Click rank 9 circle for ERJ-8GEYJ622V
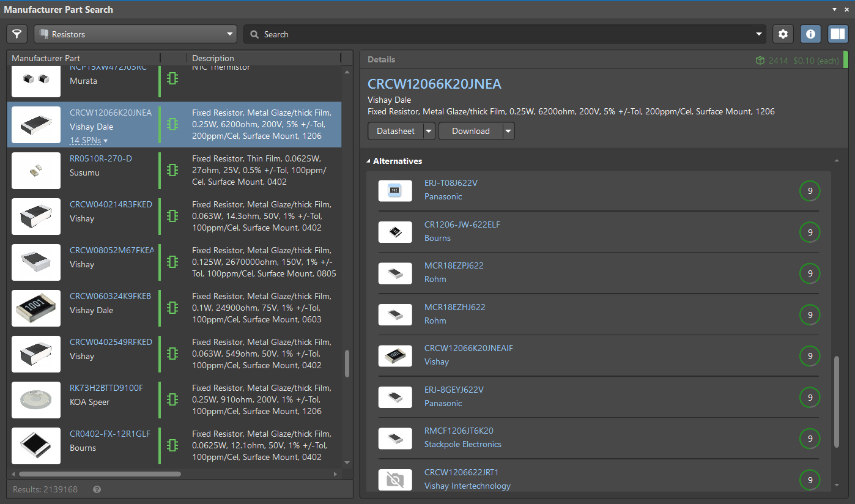This screenshot has height=504, width=855. click(810, 398)
